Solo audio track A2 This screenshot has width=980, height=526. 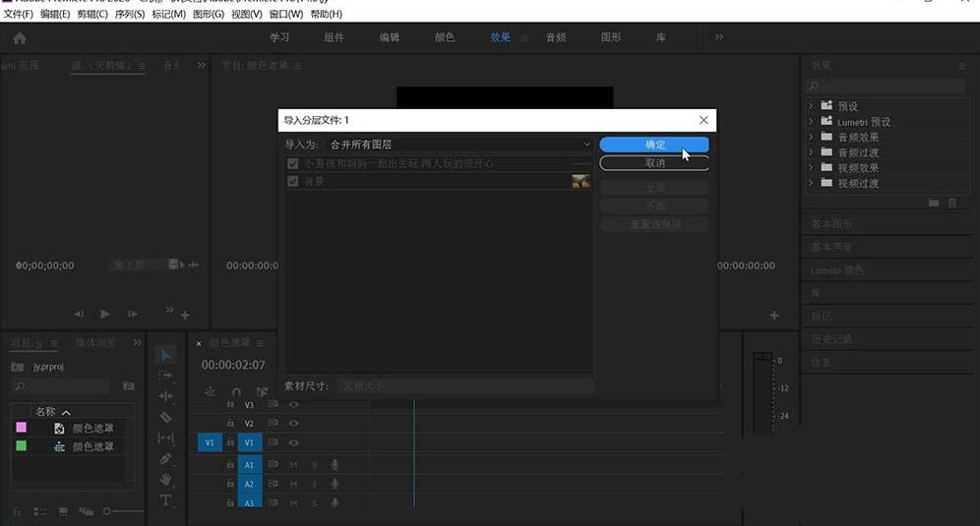(x=315, y=484)
